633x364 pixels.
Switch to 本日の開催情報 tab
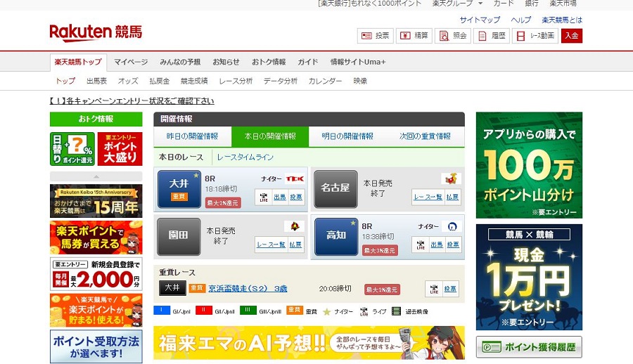(270, 136)
